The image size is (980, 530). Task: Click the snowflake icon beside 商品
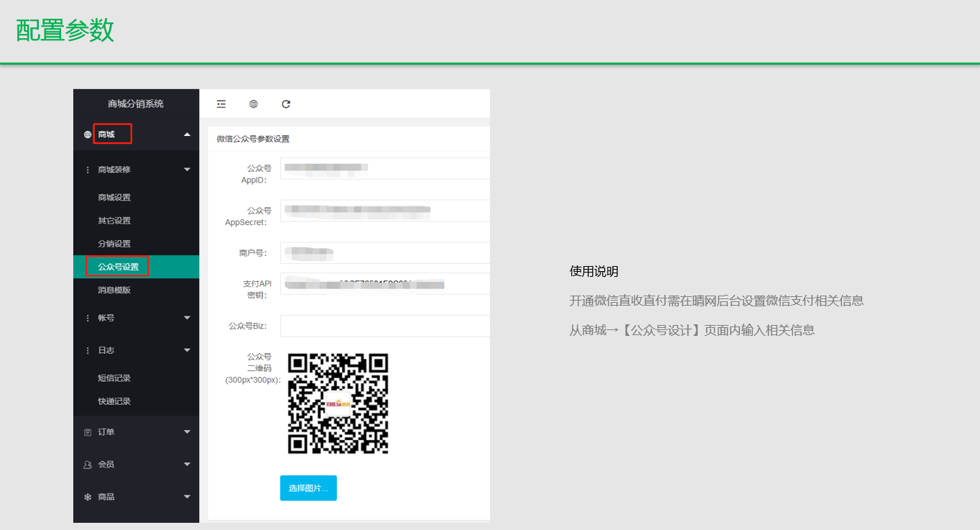click(x=88, y=497)
